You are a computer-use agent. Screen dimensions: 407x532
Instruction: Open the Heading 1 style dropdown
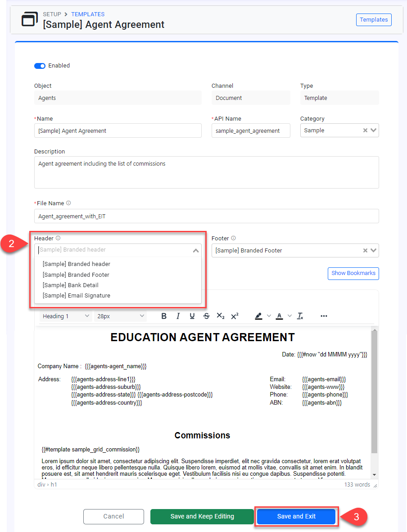(66, 316)
